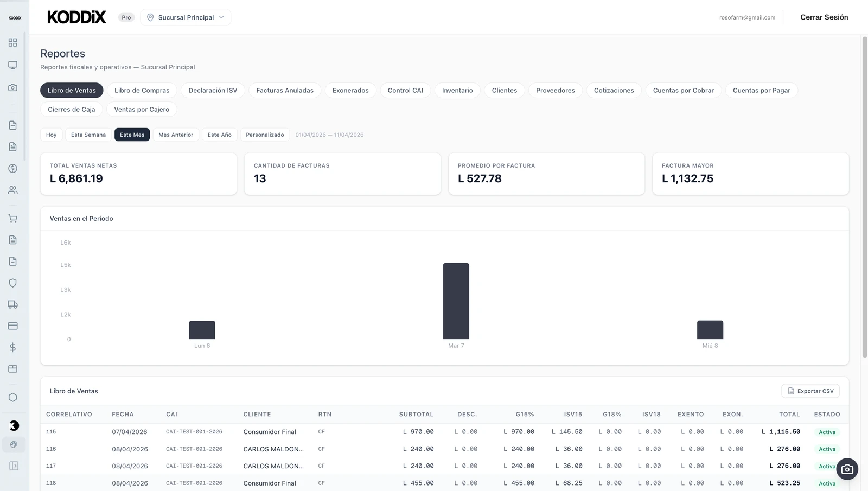Click the monitor icon in sidebar
868x491 pixels.
(12, 65)
